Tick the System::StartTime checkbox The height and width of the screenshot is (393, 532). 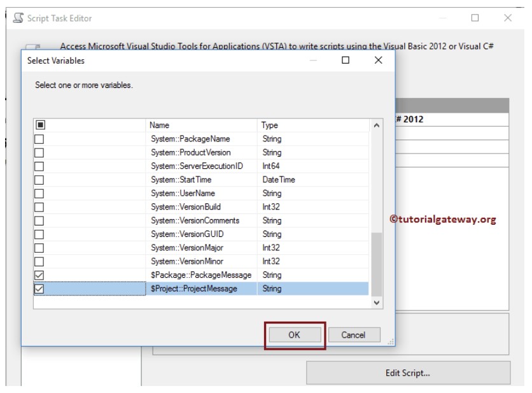[39, 180]
